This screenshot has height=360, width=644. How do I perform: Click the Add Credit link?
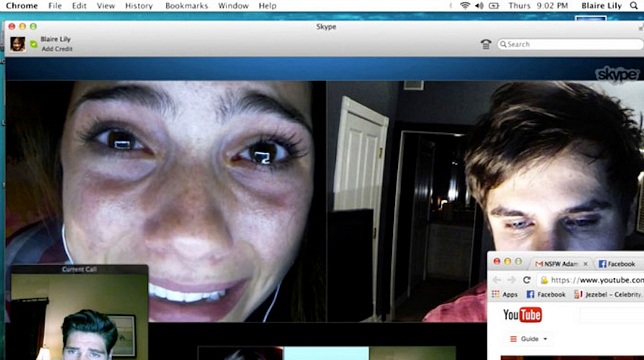pyautogui.click(x=57, y=49)
